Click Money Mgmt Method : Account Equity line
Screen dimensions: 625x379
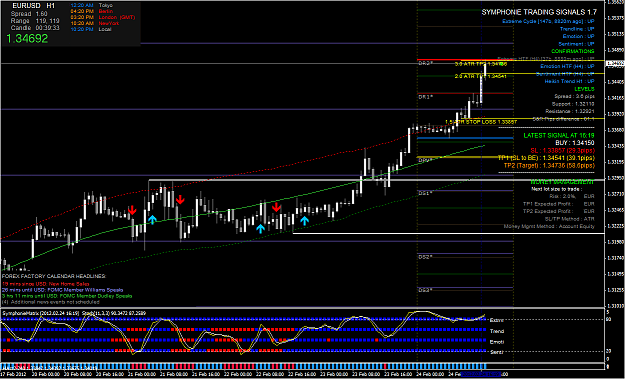pos(549,226)
